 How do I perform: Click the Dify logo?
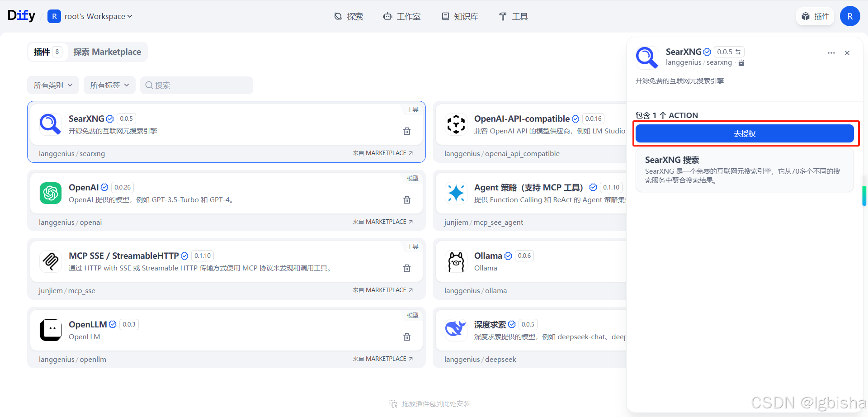21,16
